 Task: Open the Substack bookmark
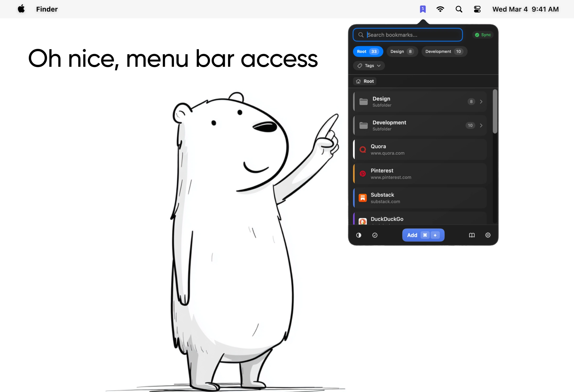pyautogui.click(x=420, y=198)
